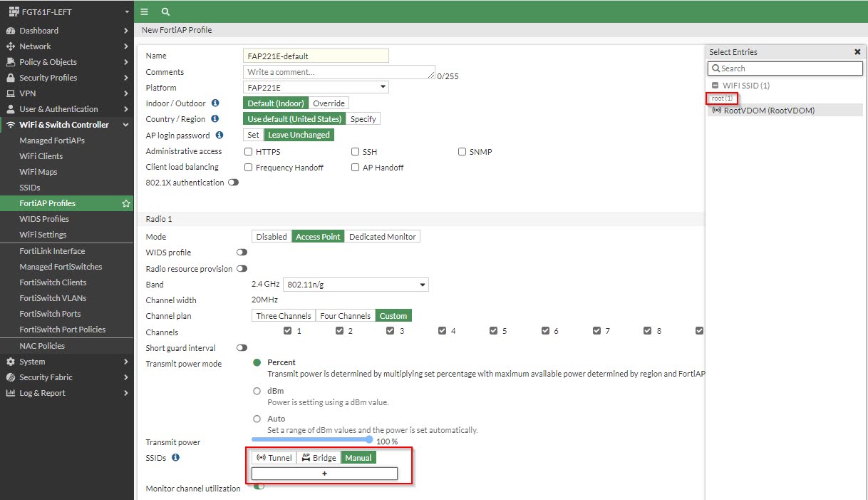Open the Platform FAP221E dropdown
Screen dimensions: 868x500
click(x=316, y=88)
